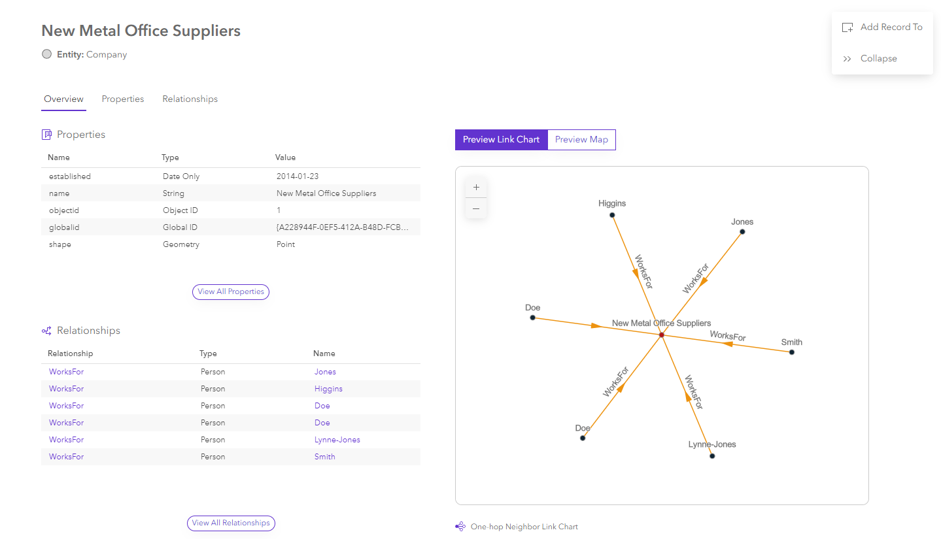This screenshot has height=560, width=941.
Task: Select Collapse from the menu
Action: click(x=878, y=58)
